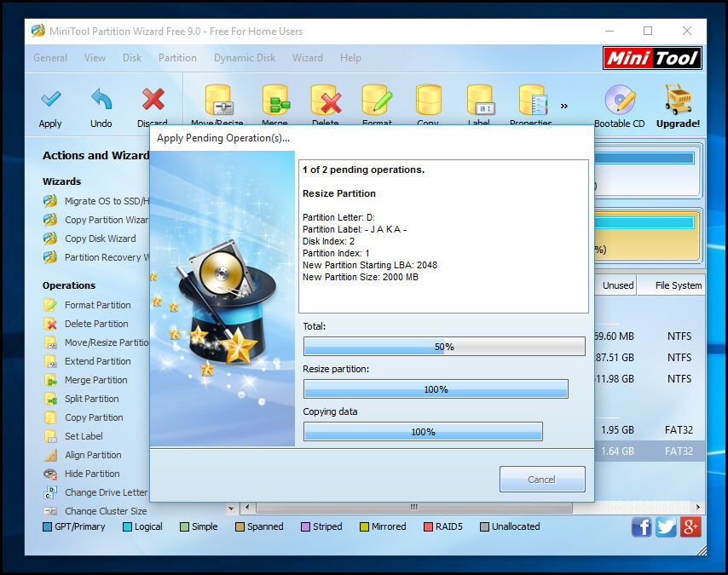The height and width of the screenshot is (575, 728).
Task: Select the Label partition toolbar icon
Action: click(481, 100)
